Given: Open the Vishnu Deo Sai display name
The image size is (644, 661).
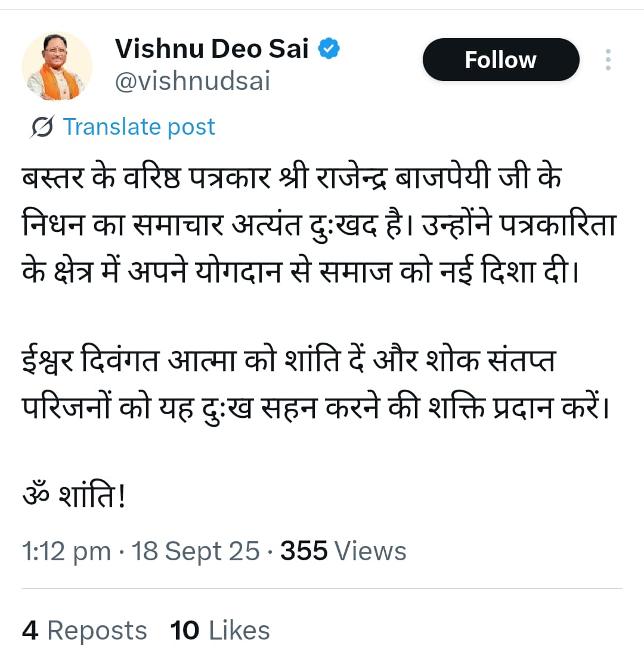Looking at the screenshot, I should tap(212, 48).
